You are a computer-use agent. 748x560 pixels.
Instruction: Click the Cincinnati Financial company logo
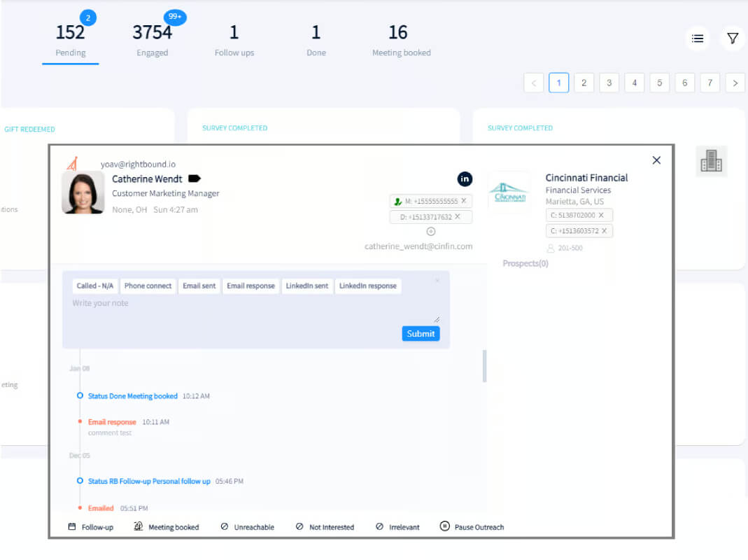coord(509,192)
